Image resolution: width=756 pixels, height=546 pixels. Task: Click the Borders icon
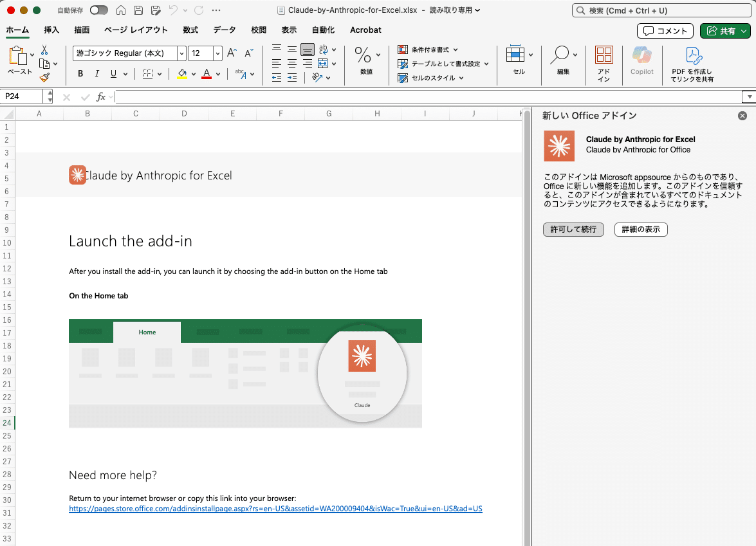147,74
